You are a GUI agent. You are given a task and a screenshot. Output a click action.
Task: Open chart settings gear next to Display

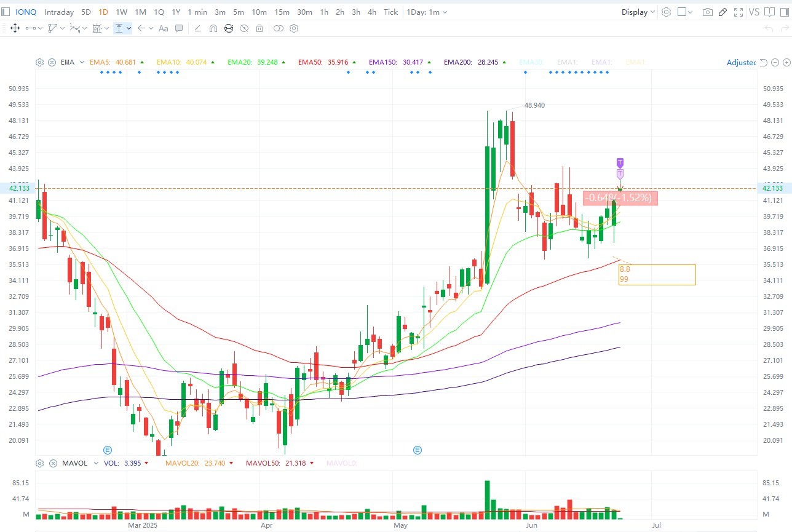pos(666,12)
